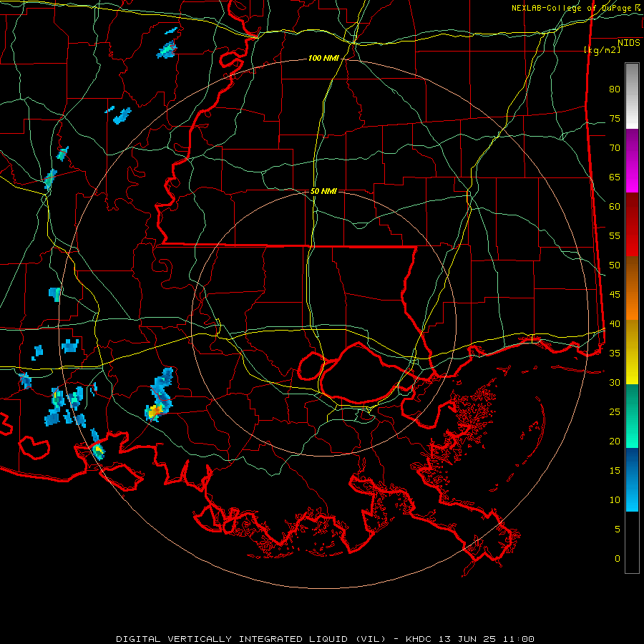Click the 65 value on color scale
This screenshot has width=644, height=644.
(x=615, y=177)
